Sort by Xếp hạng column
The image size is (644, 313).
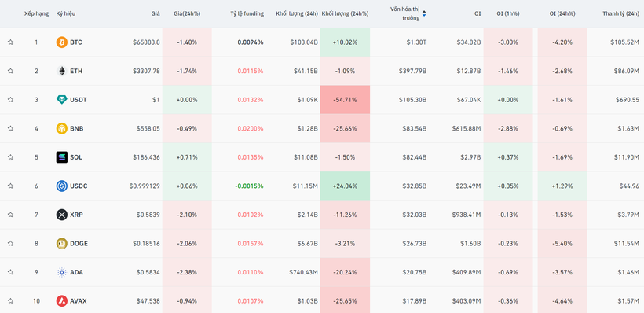pos(36,13)
